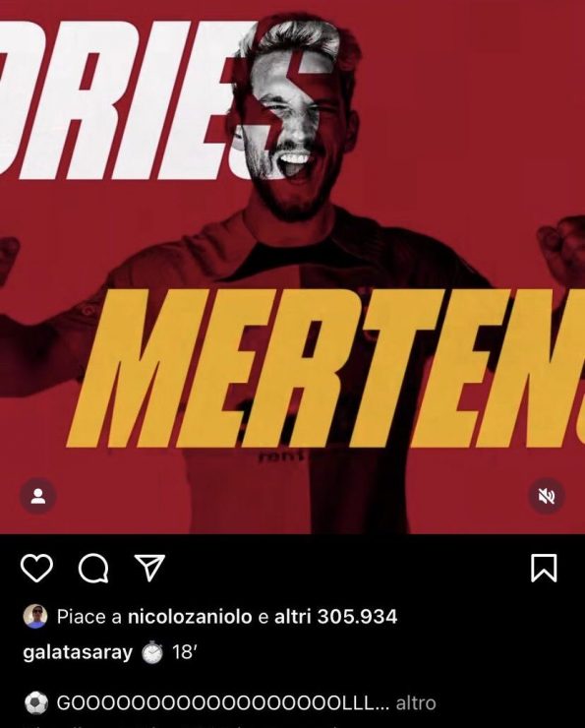Save the post with bookmark icon
This screenshot has height=728, width=585.
[544, 568]
